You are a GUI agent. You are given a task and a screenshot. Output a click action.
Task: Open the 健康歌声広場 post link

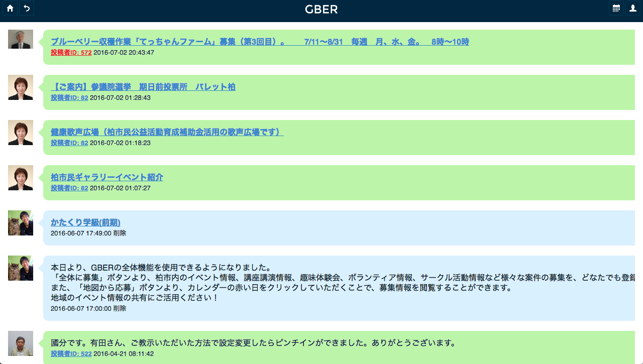click(x=167, y=132)
